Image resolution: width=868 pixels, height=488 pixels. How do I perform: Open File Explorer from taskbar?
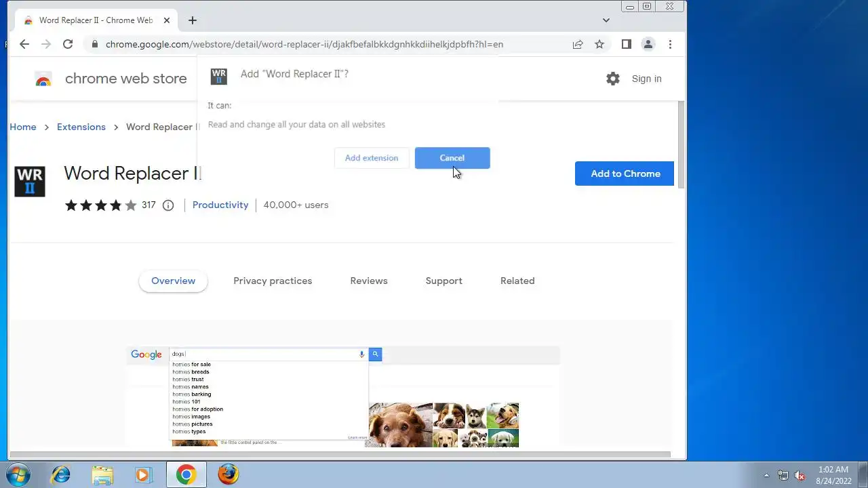pyautogui.click(x=102, y=474)
